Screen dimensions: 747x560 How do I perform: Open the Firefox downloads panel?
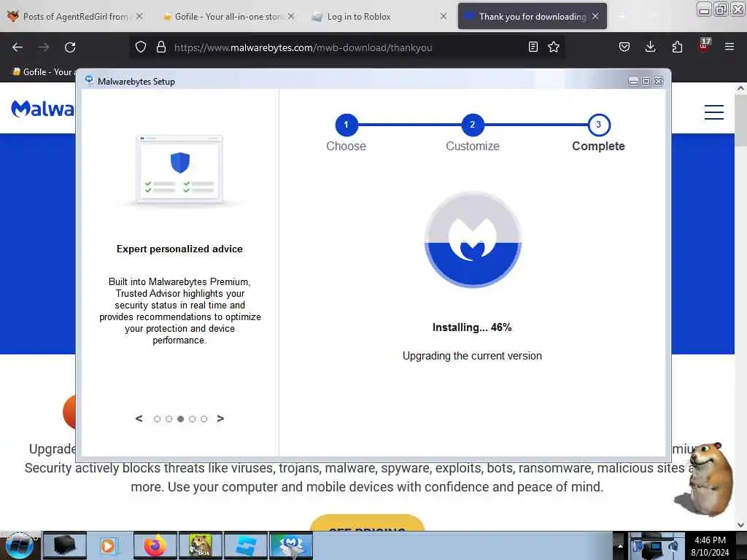650,47
